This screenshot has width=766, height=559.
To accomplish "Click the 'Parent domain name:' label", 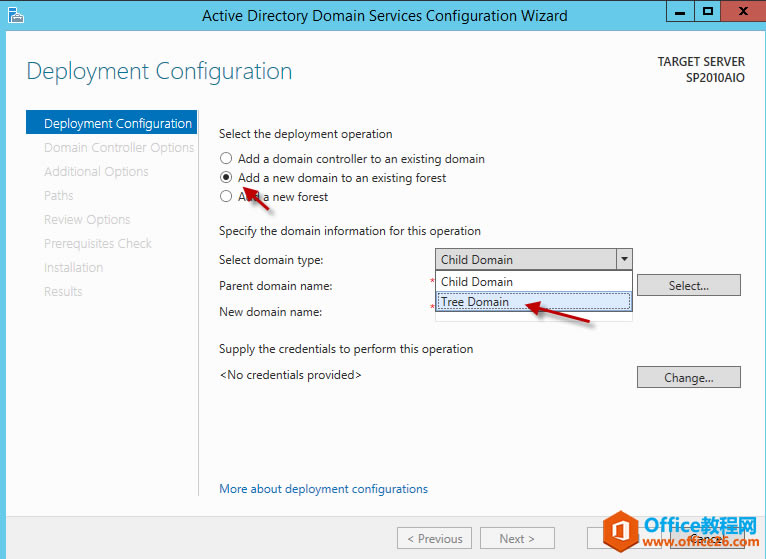I will (276, 286).
